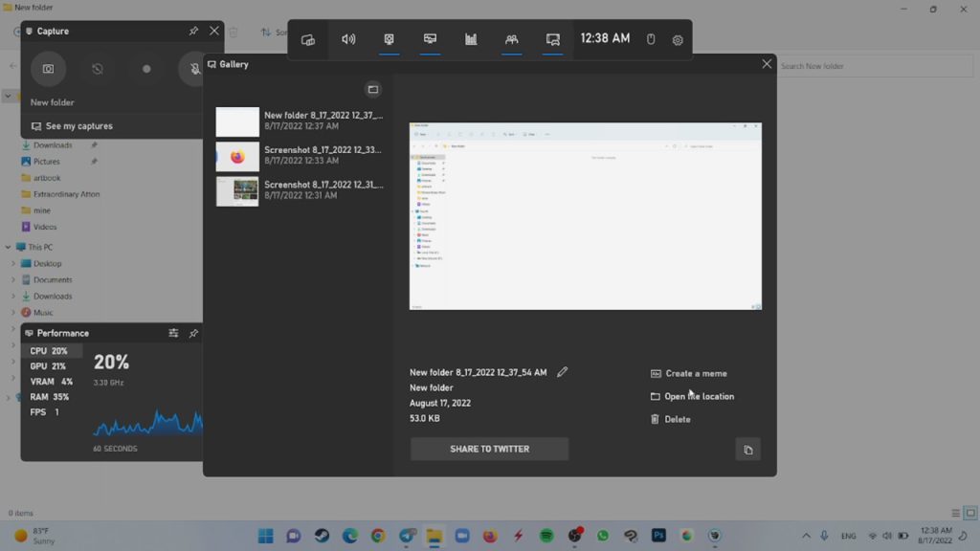Select the RAM metric in Performance
The image size is (980, 551).
pyautogui.click(x=50, y=397)
